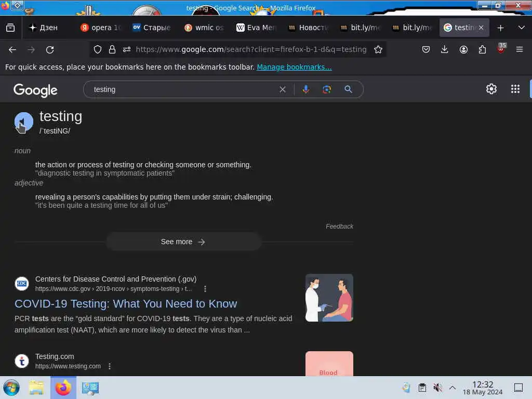Open Google quick settings gear
532x399 pixels.
coord(491,89)
